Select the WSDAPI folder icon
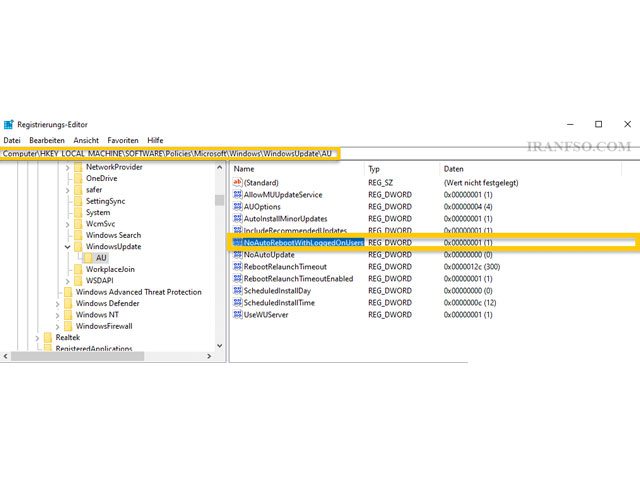Viewport: 640px width, 480px height. [x=78, y=281]
